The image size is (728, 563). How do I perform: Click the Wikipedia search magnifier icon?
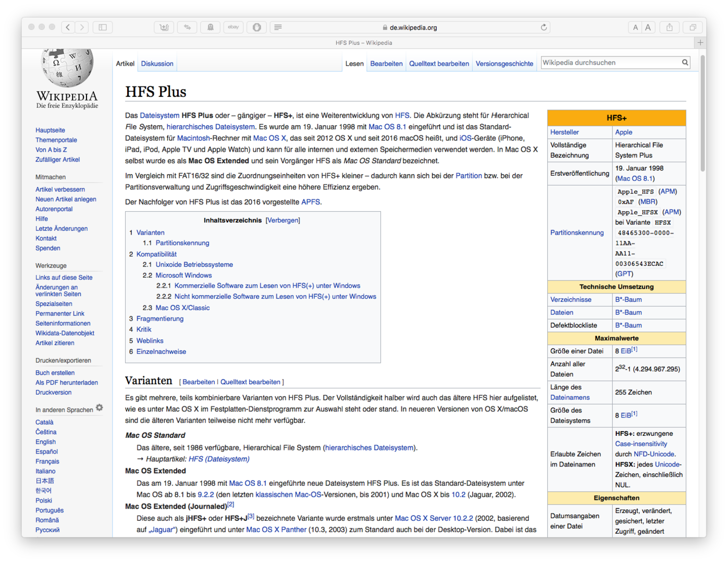coord(685,63)
